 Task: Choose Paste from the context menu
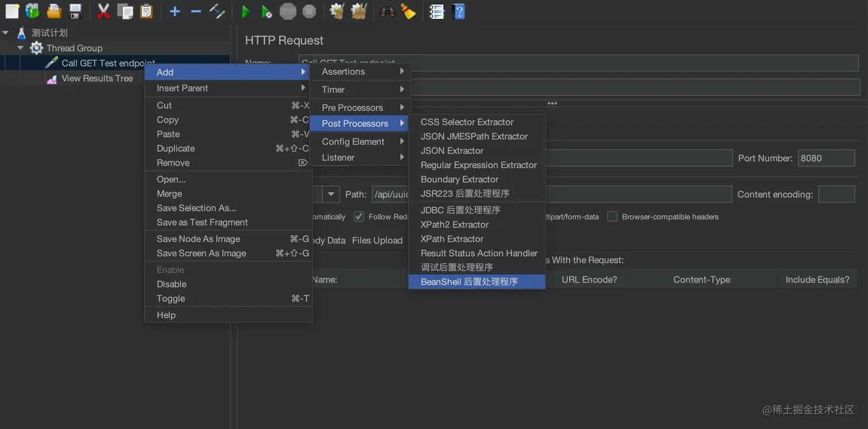coord(228,134)
